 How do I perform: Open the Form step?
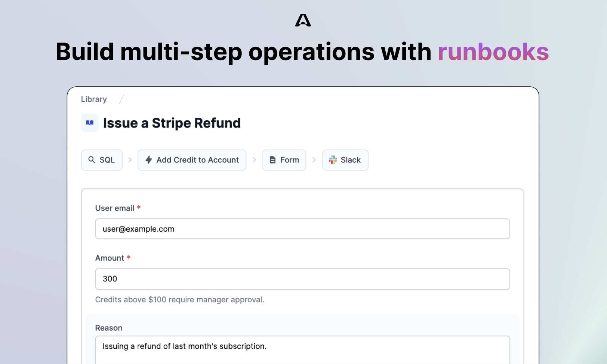pos(284,160)
